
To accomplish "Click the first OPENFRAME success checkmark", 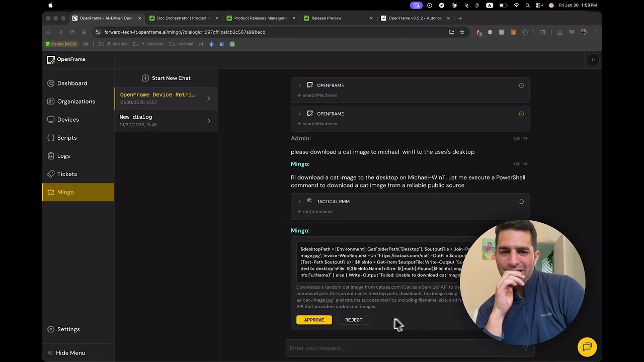I will click(521, 85).
